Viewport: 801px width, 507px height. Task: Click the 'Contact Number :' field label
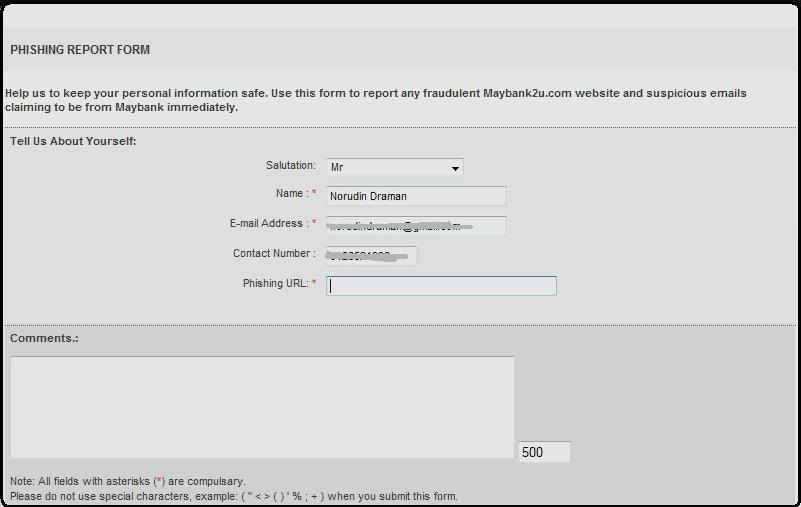(x=274, y=254)
